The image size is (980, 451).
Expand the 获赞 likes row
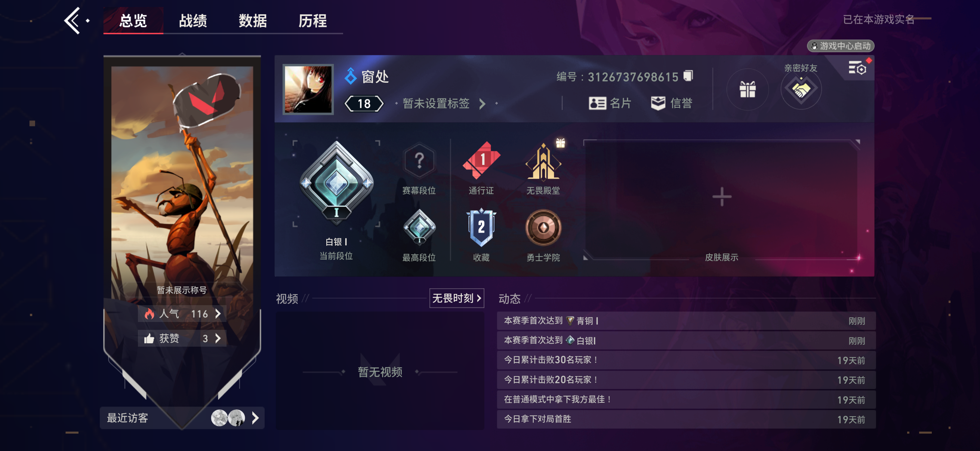[182, 338]
